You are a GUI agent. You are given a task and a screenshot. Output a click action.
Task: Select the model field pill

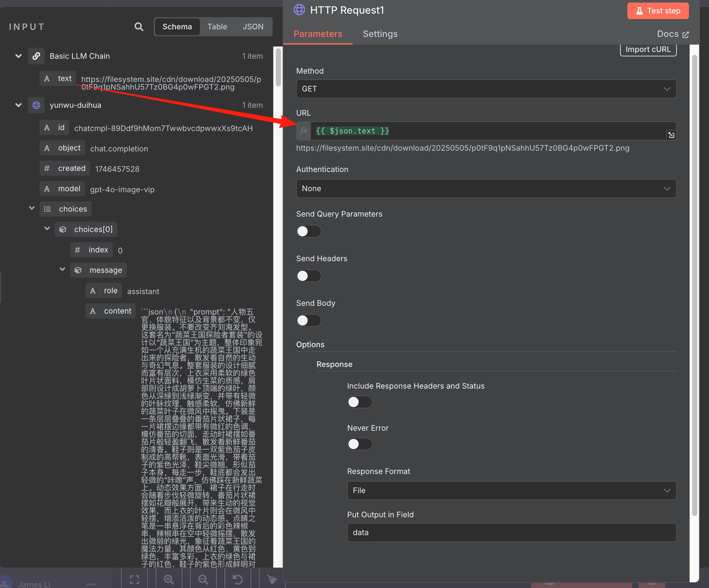pos(62,189)
